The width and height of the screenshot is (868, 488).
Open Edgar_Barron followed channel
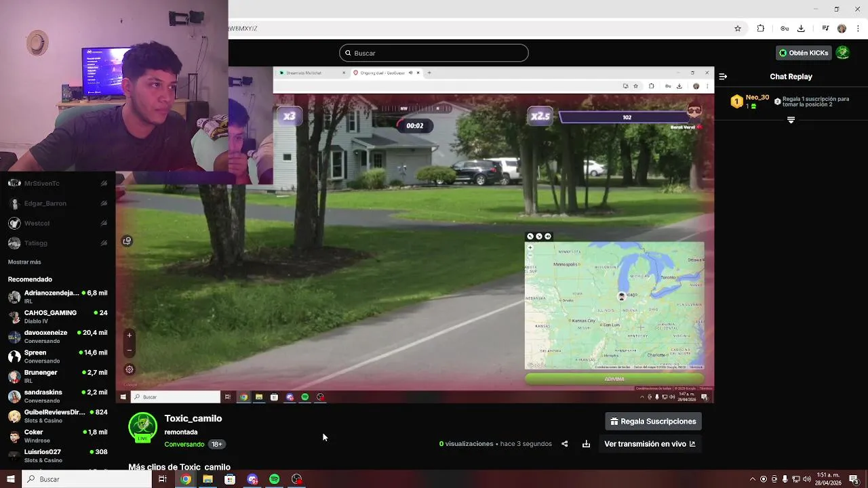[58, 203]
